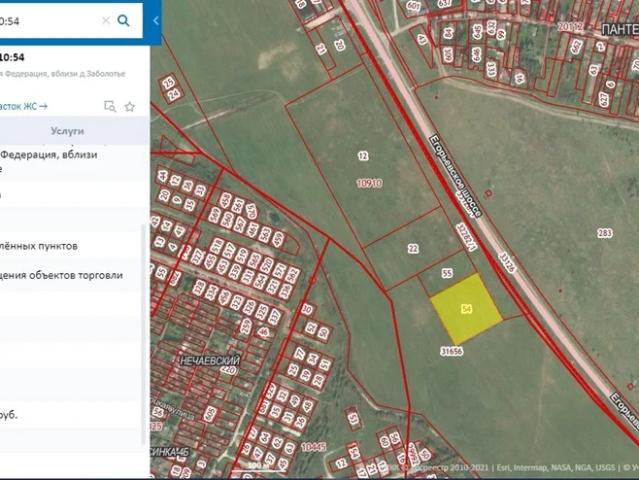
Task: Click the locate-on-map icon beside the star
Action: 110,106
